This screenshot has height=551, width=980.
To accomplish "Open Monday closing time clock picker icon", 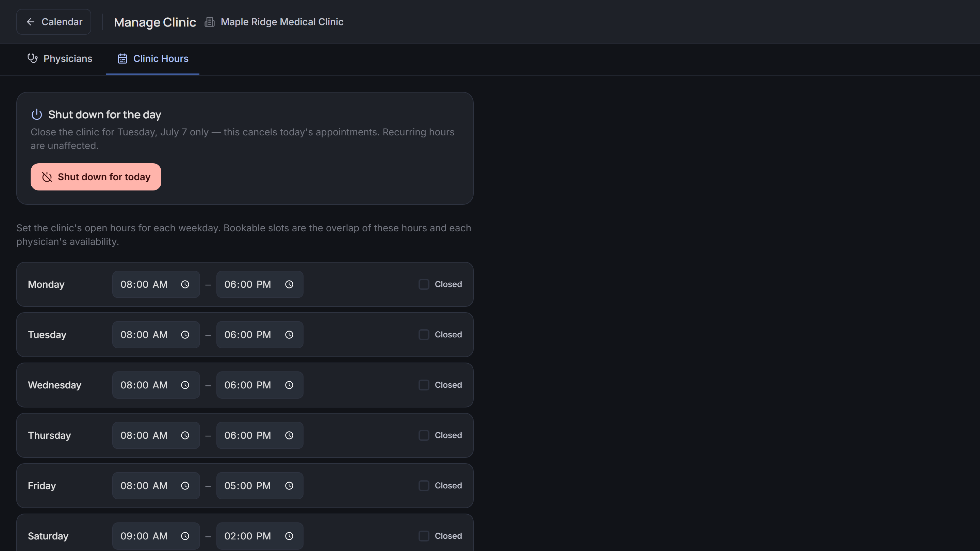I will pyautogui.click(x=289, y=284).
